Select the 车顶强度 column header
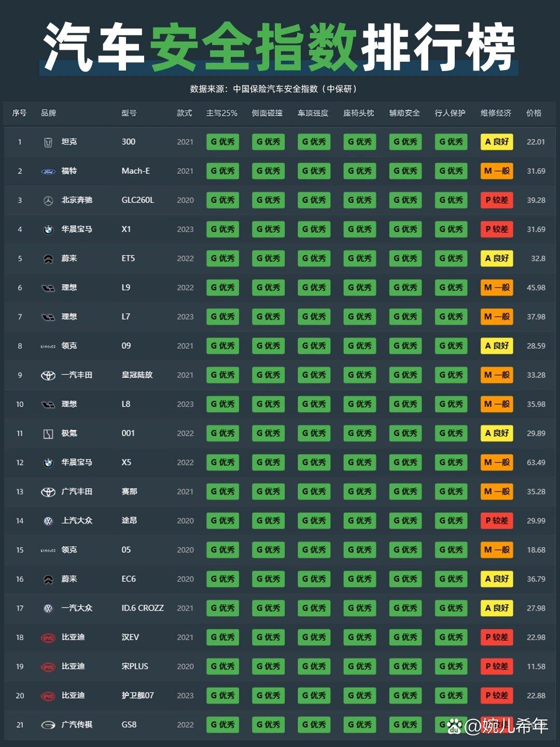This screenshot has width=560, height=747. [313, 113]
